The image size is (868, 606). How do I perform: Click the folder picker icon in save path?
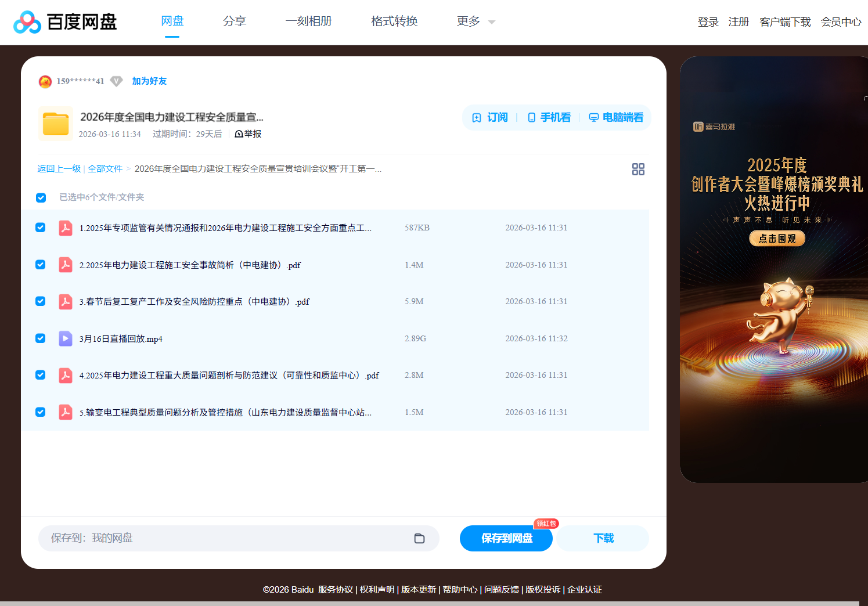(x=419, y=538)
